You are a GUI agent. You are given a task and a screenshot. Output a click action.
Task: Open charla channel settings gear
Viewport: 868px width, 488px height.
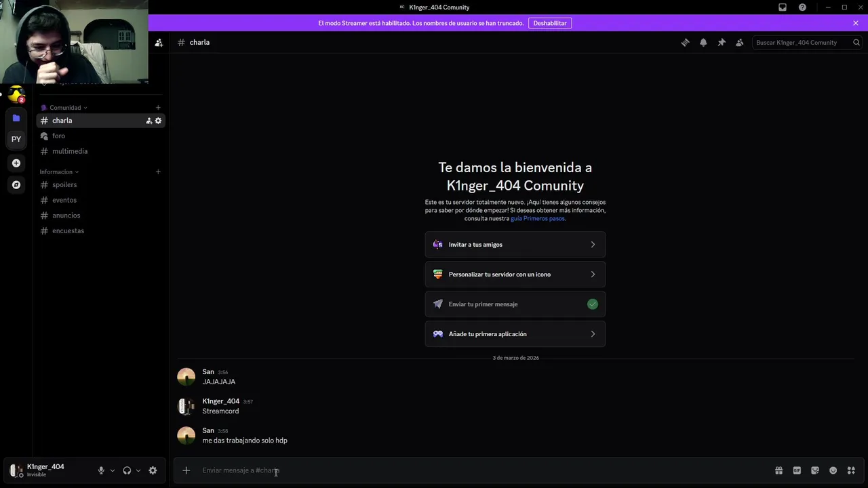click(159, 121)
